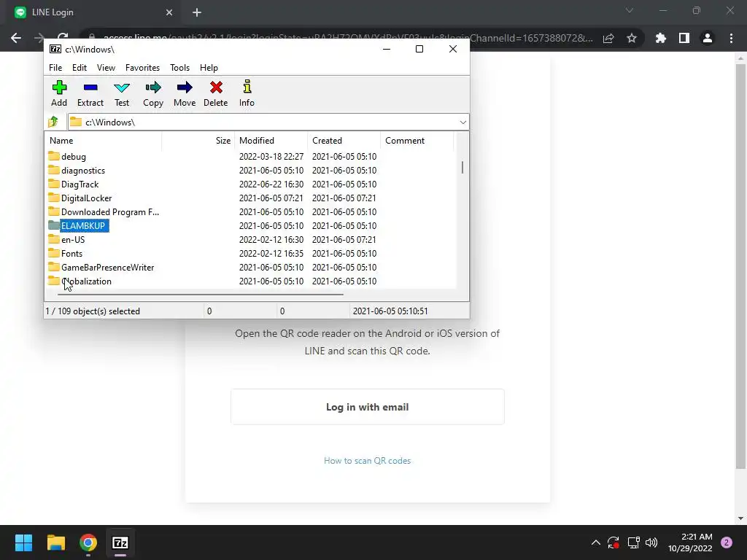This screenshot has width=747, height=560.
Task: Click the share page icon in Chrome
Action: click(x=608, y=38)
